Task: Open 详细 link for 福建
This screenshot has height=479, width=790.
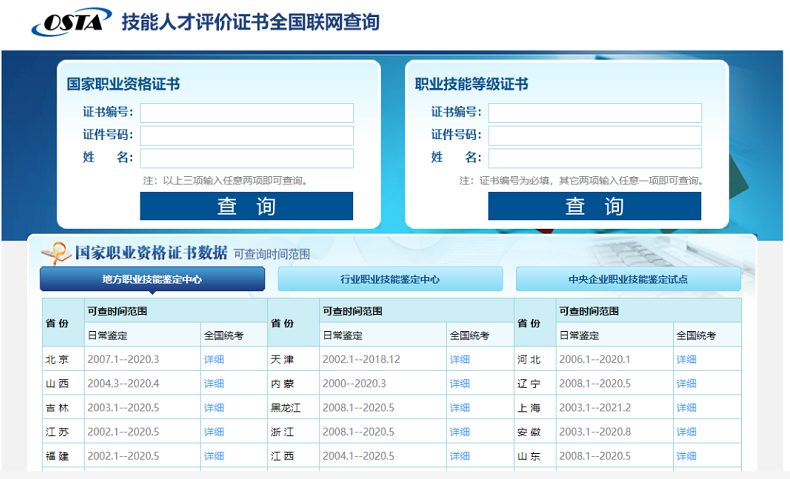Action: click(214, 456)
